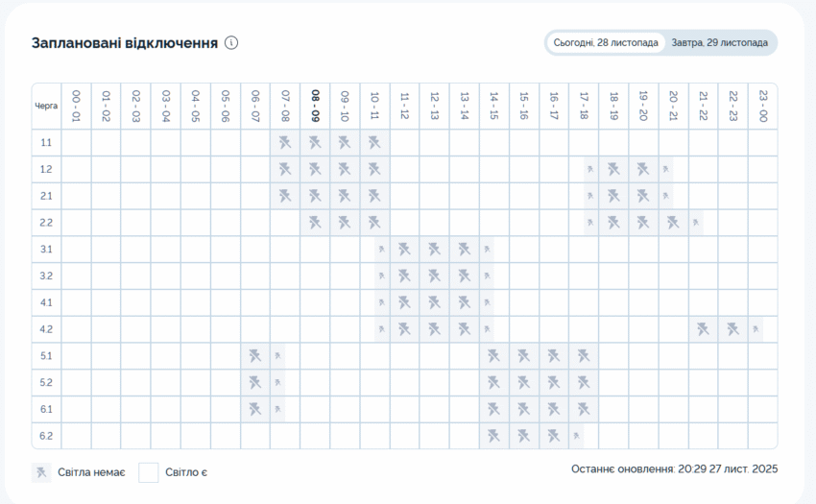Click the Світла немає legend icon
The width and height of the screenshot is (816, 504).
41,472
